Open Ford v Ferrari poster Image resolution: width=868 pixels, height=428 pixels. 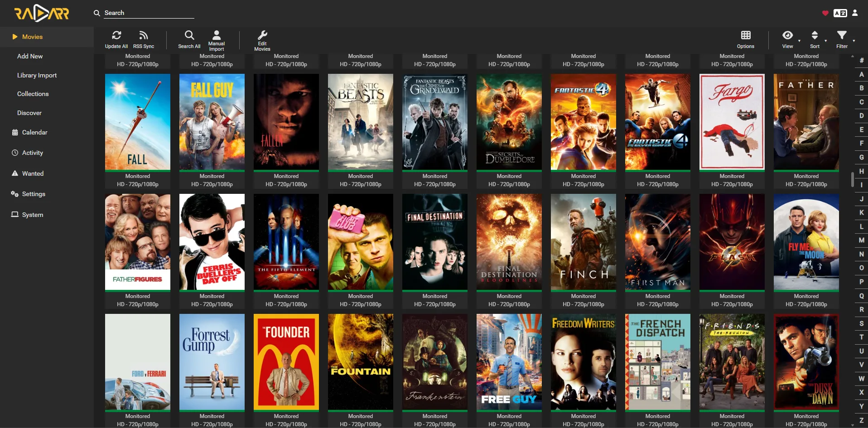[x=138, y=362]
